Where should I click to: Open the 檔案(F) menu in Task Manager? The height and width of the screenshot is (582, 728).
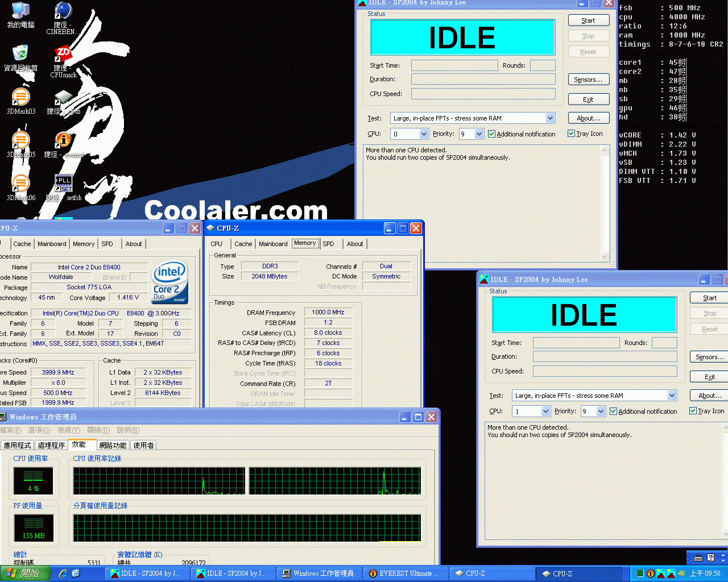[x=10, y=430]
